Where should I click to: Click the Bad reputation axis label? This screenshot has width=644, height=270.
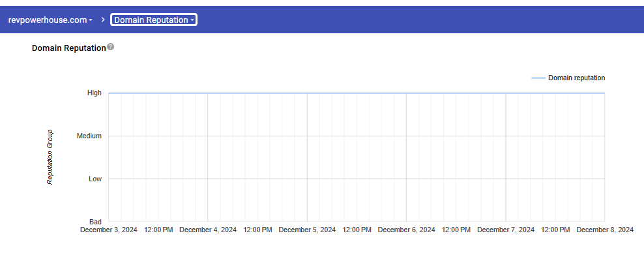[95, 222]
